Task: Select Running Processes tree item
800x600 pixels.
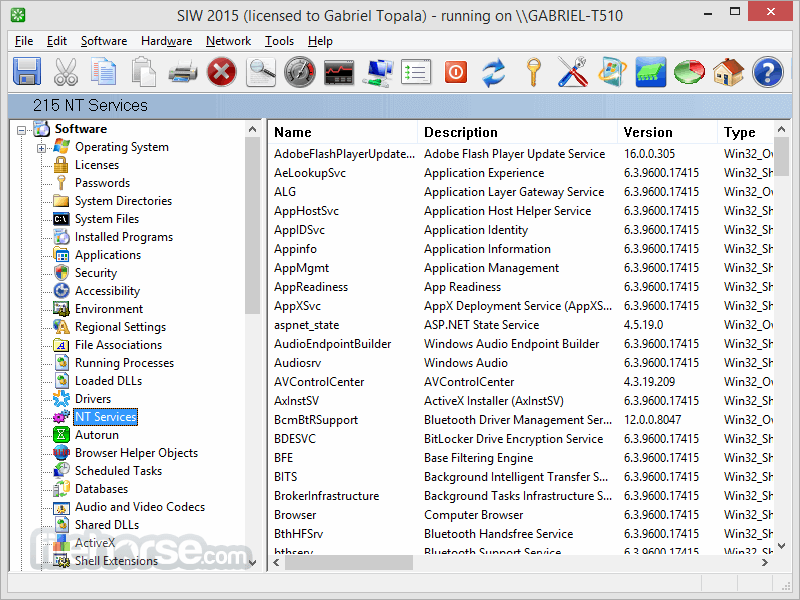Action: click(124, 363)
